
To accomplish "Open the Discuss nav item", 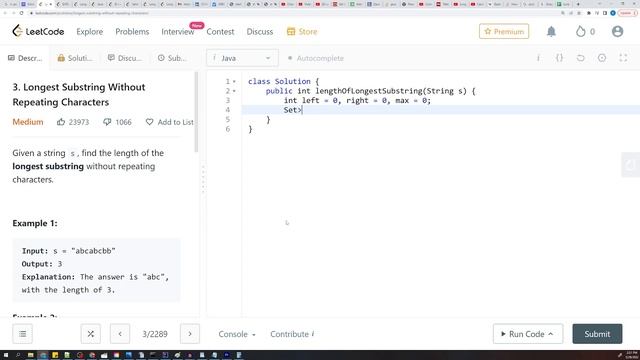I will [260, 31].
